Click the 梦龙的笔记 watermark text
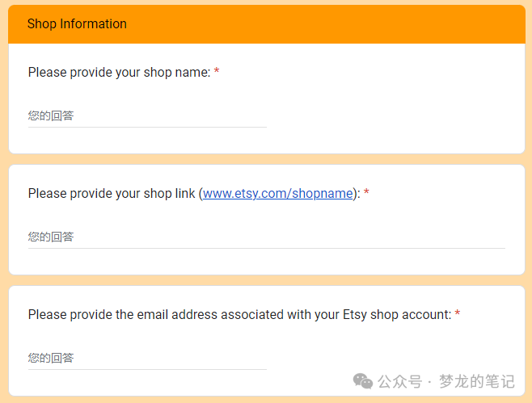 click(x=477, y=382)
